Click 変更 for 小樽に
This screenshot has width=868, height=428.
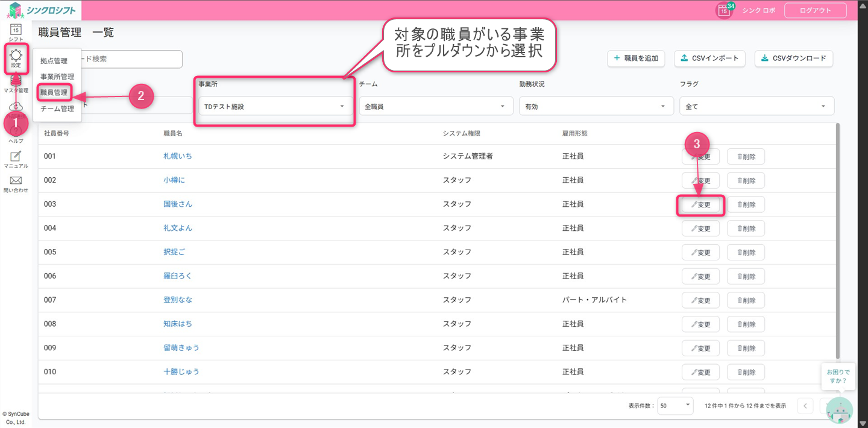(x=700, y=180)
